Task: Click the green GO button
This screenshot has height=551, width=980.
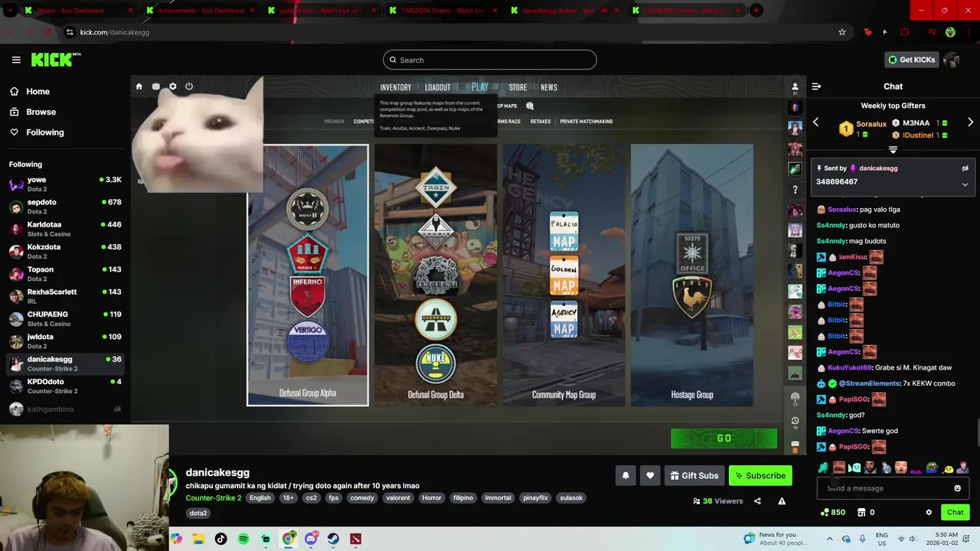Action: pyautogui.click(x=724, y=439)
